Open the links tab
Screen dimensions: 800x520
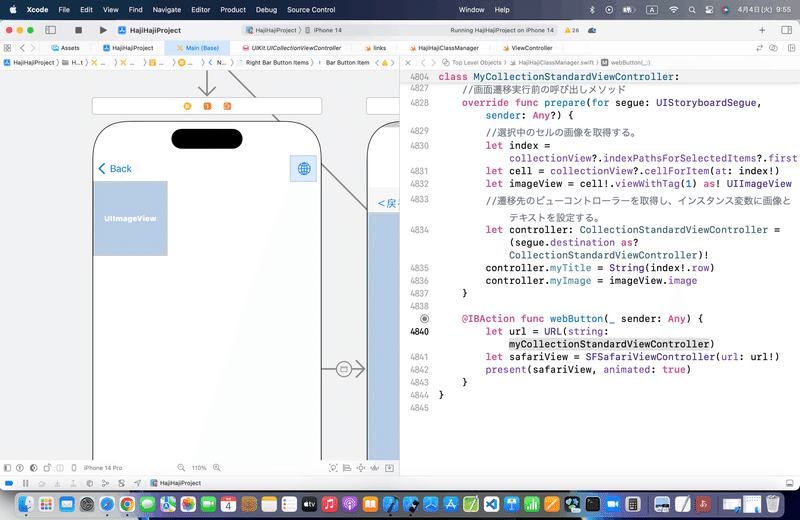375,48
